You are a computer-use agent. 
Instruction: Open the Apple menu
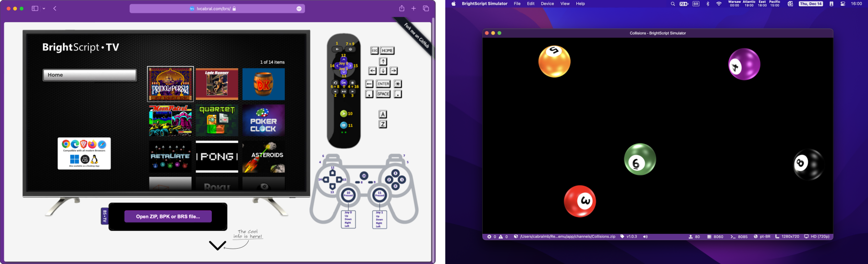[x=453, y=3]
